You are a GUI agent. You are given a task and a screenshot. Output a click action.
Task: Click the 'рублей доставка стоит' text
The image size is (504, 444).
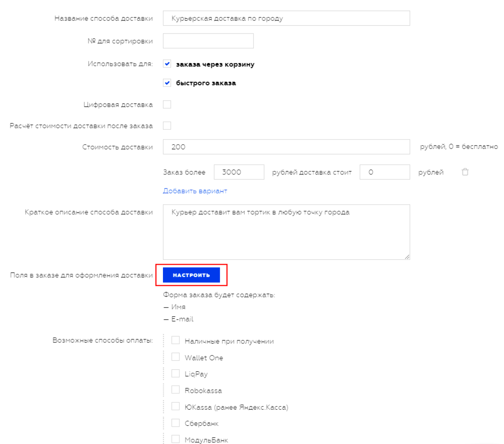tap(312, 172)
